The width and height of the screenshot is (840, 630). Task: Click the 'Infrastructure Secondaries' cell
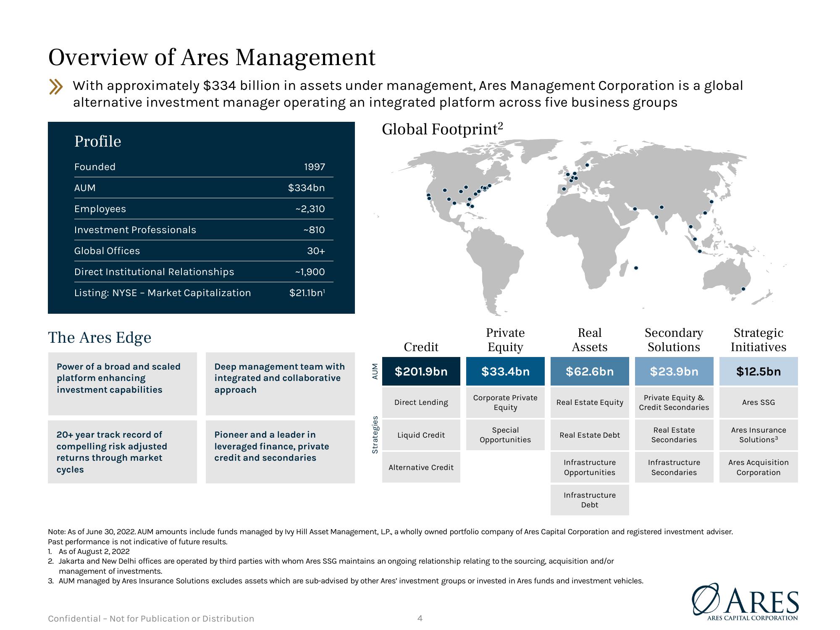point(674,467)
